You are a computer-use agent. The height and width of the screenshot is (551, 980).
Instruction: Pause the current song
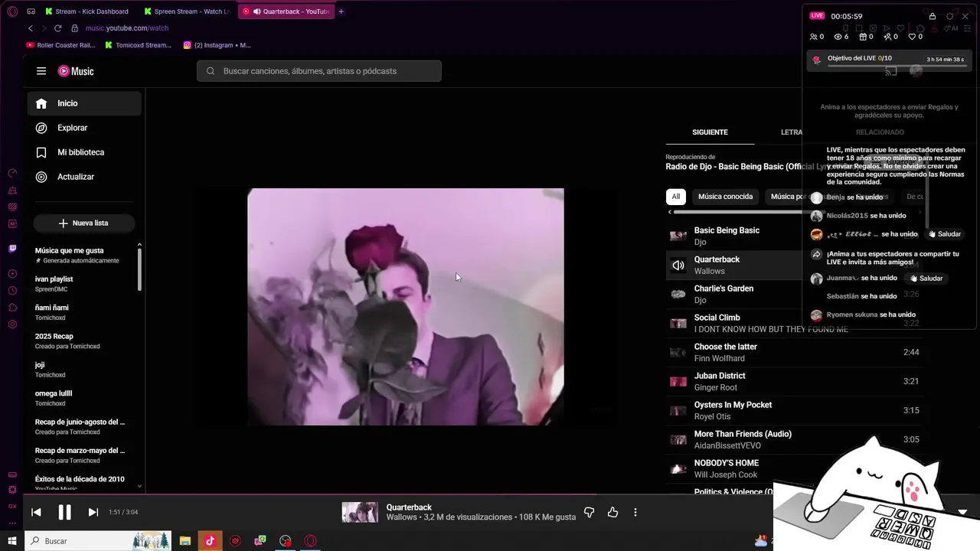click(64, 512)
